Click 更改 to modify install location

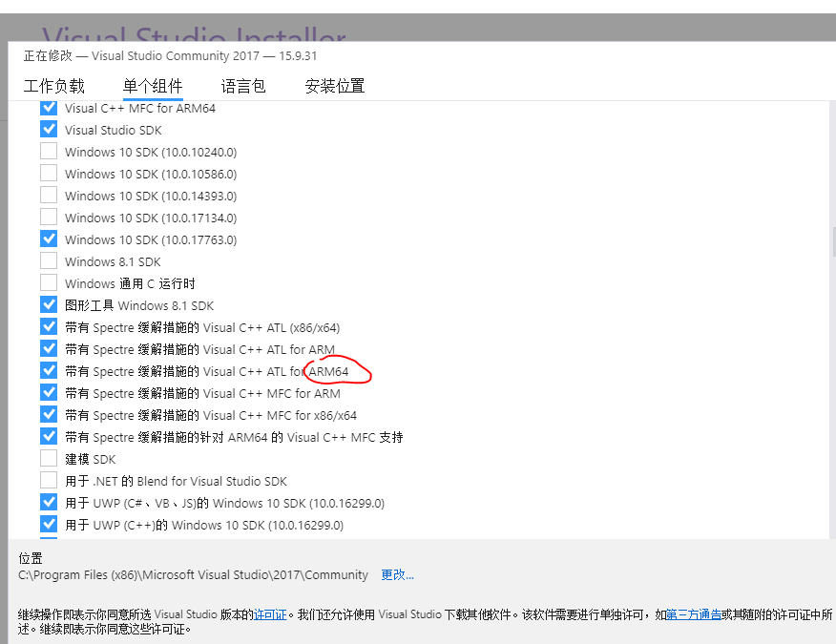(x=397, y=574)
